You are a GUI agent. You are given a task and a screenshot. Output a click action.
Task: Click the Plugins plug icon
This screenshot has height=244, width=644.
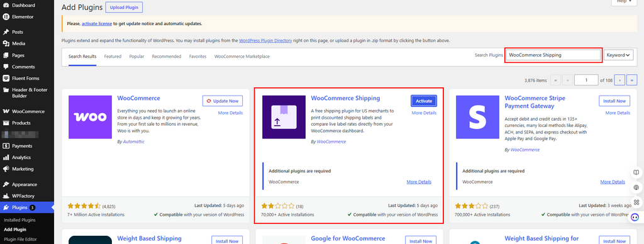6,208
